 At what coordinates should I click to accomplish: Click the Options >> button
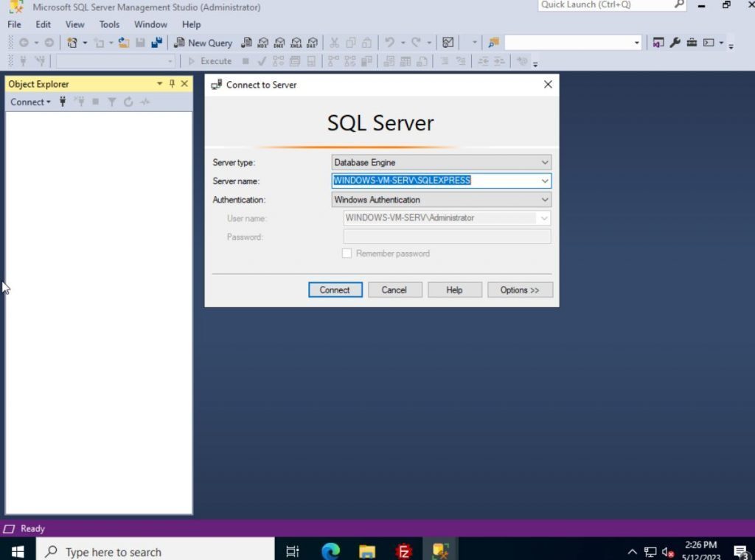pyautogui.click(x=520, y=290)
